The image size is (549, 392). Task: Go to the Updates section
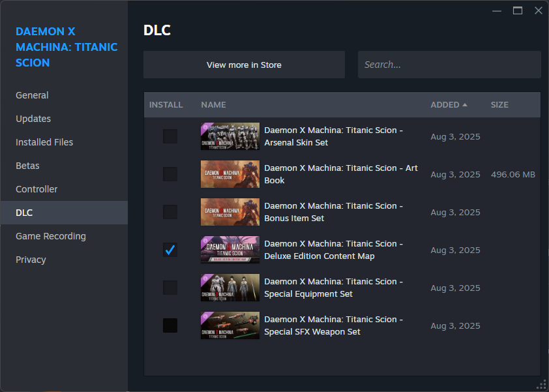(64, 119)
